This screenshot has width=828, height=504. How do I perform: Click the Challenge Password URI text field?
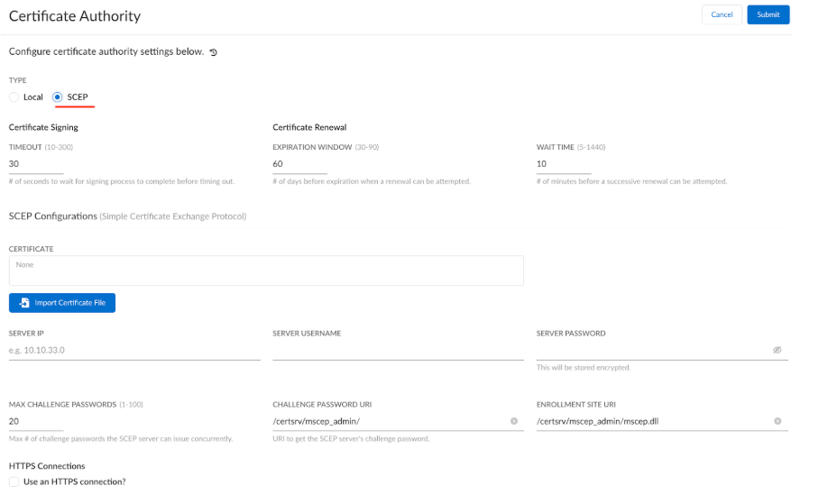point(388,421)
